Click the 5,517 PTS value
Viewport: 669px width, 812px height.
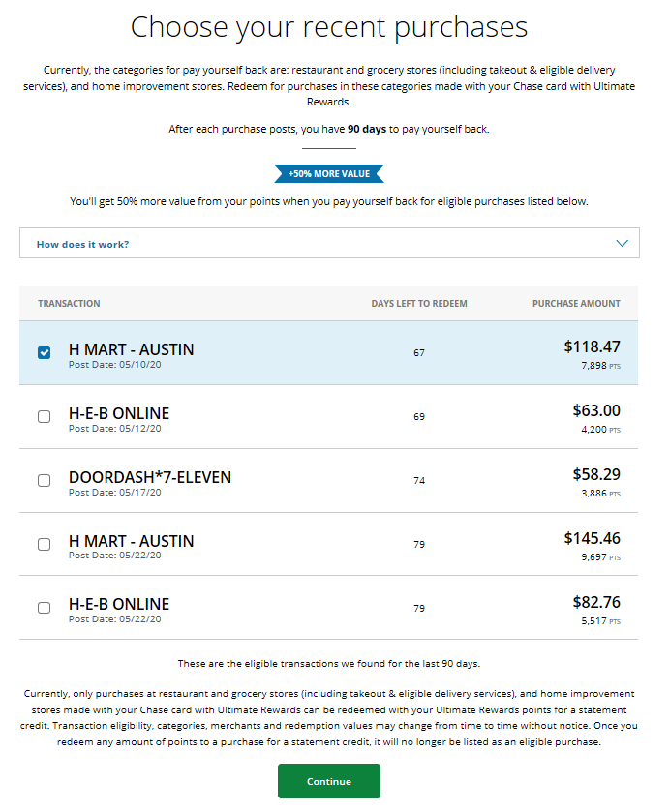click(x=600, y=621)
